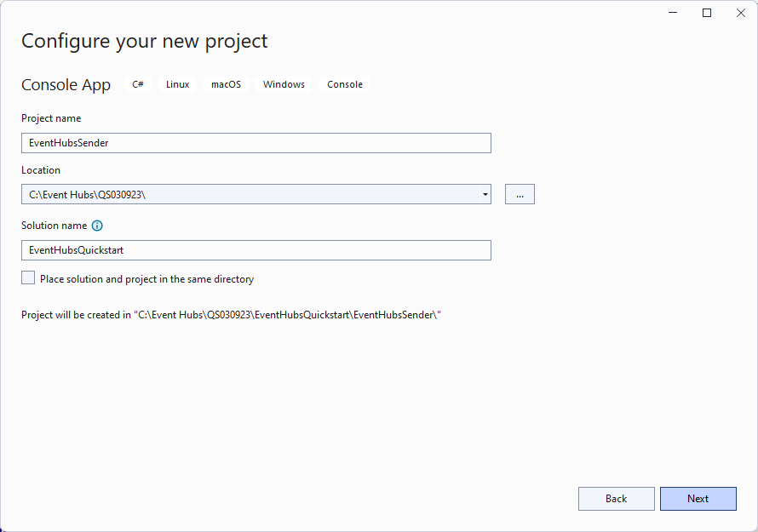
Task: Go Back to the previous step
Action: coord(616,499)
